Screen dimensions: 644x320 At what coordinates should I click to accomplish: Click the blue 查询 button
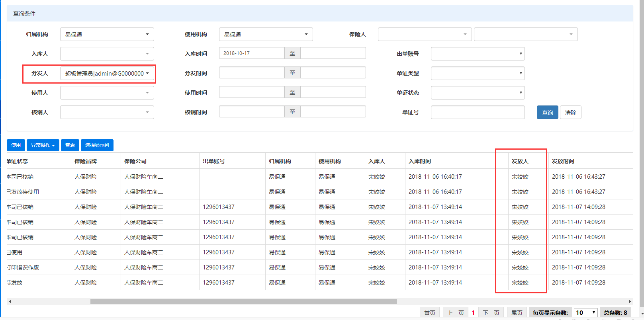(x=547, y=113)
